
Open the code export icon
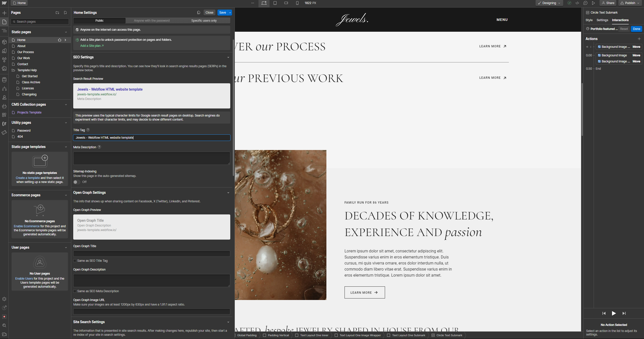pyautogui.click(x=577, y=3)
